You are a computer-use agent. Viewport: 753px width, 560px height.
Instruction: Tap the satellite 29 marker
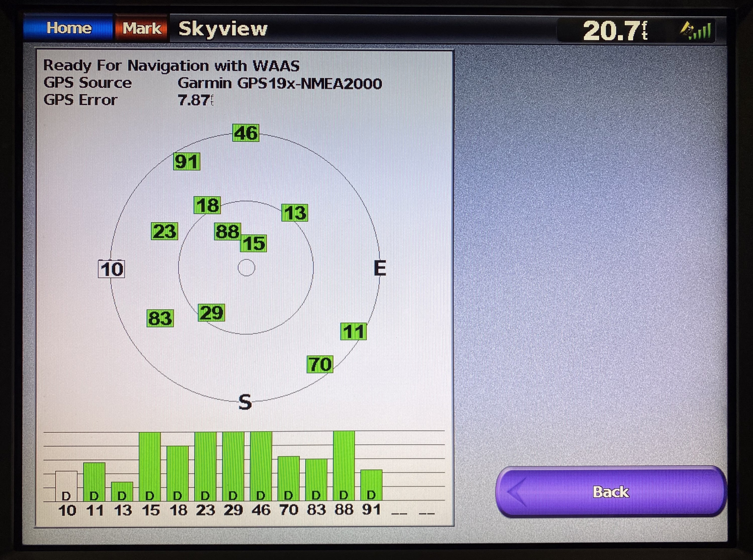point(211,313)
